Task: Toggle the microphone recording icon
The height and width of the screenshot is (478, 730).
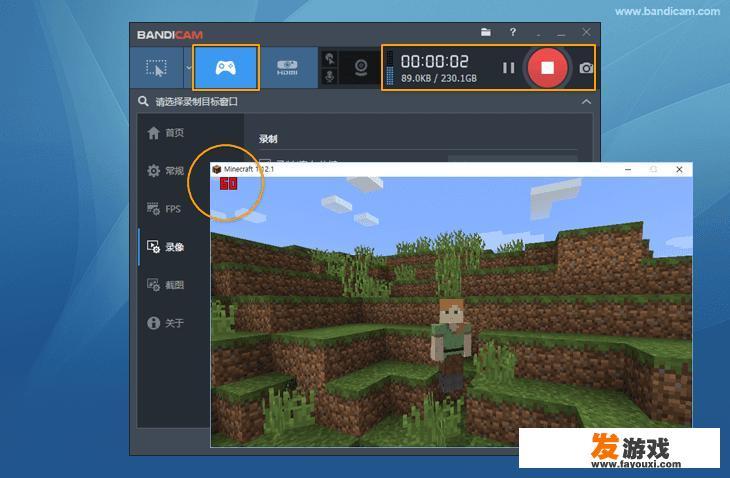Action: (330, 76)
